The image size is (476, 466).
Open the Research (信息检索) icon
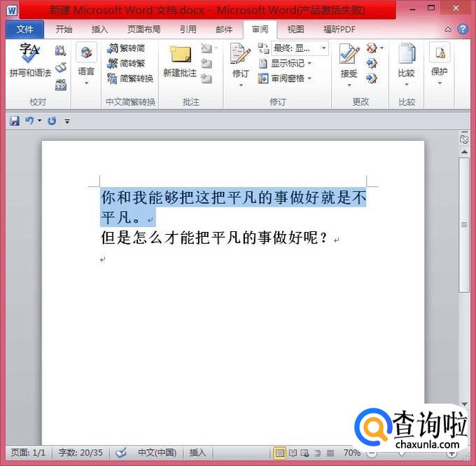tap(60, 50)
